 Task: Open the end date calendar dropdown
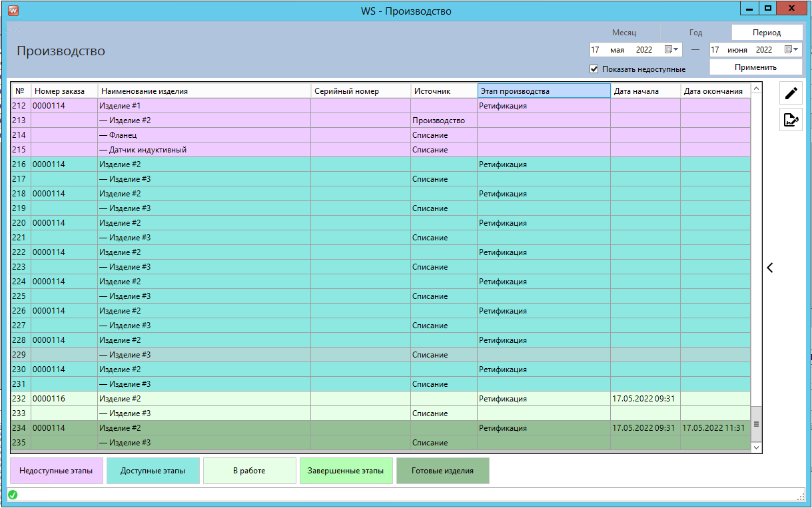pyautogui.click(x=791, y=49)
